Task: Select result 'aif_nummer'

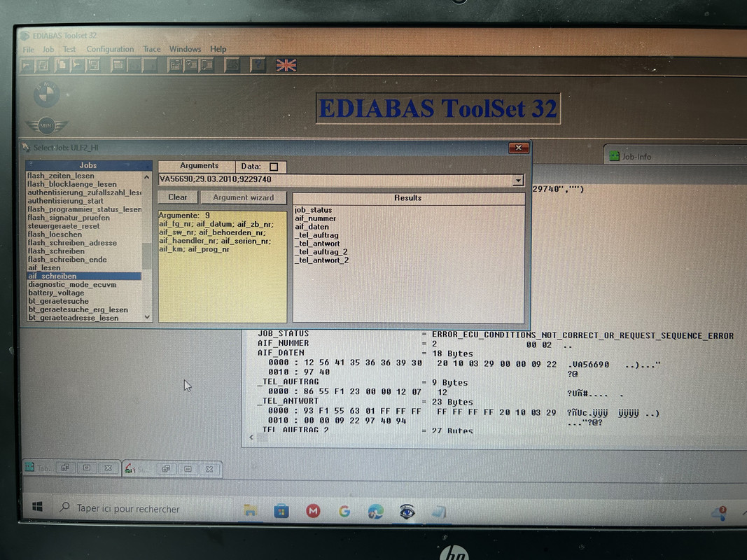Action: tap(315, 218)
